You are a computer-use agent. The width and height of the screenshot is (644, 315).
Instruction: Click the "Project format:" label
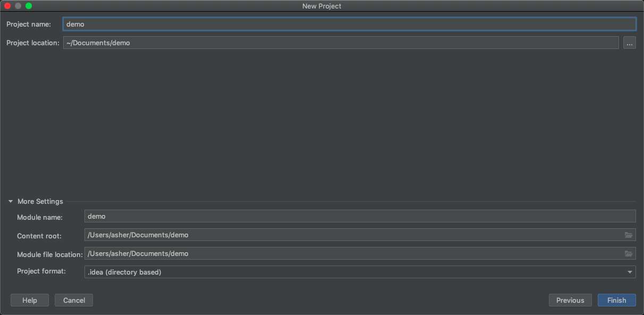41,271
